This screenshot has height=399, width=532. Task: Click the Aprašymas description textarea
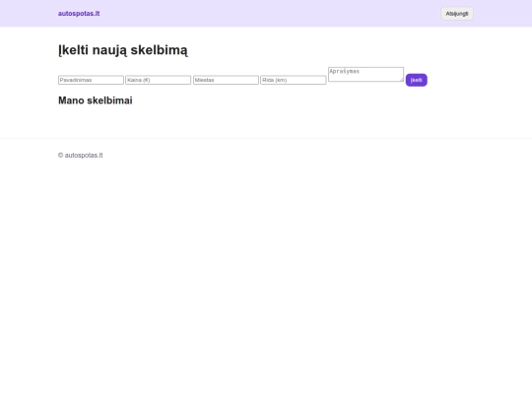click(366, 74)
